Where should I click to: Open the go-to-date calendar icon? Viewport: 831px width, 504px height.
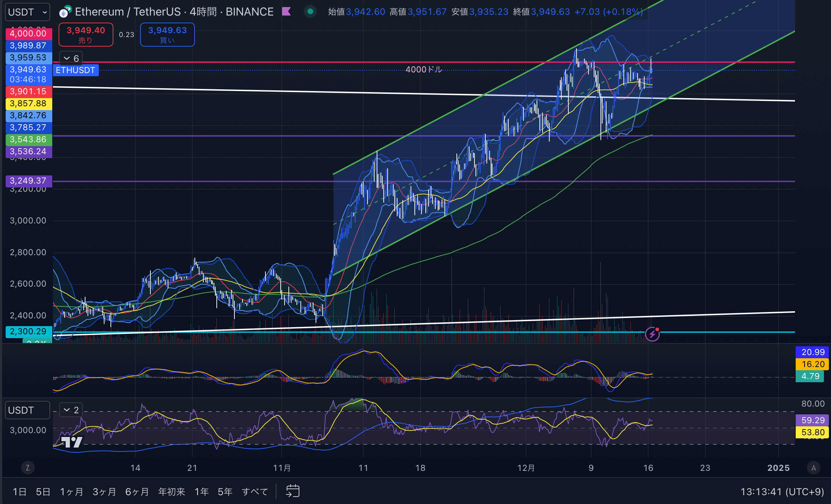coord(293,491)
